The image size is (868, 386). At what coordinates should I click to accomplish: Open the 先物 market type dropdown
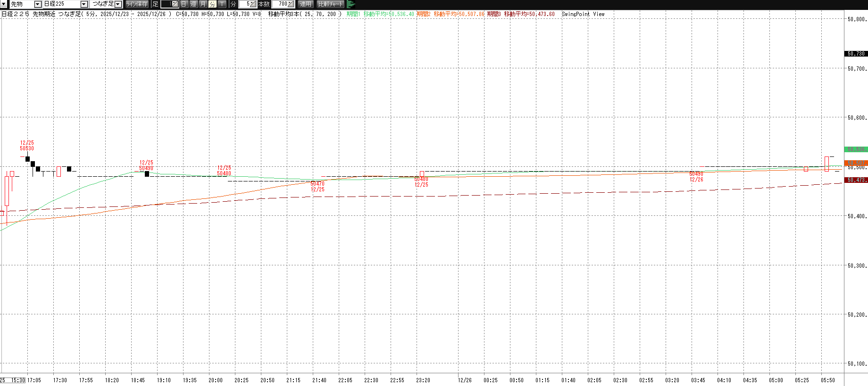click(38, 4)
